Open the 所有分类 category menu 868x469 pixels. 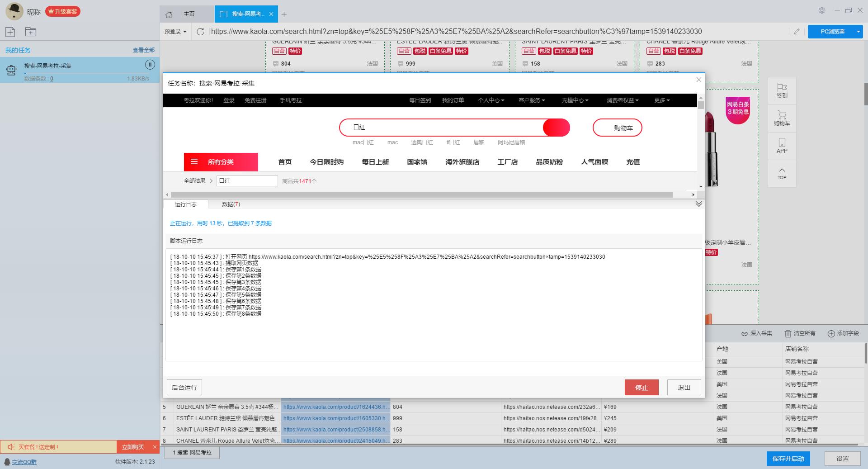pyautogui.click(x=221, y=162)
